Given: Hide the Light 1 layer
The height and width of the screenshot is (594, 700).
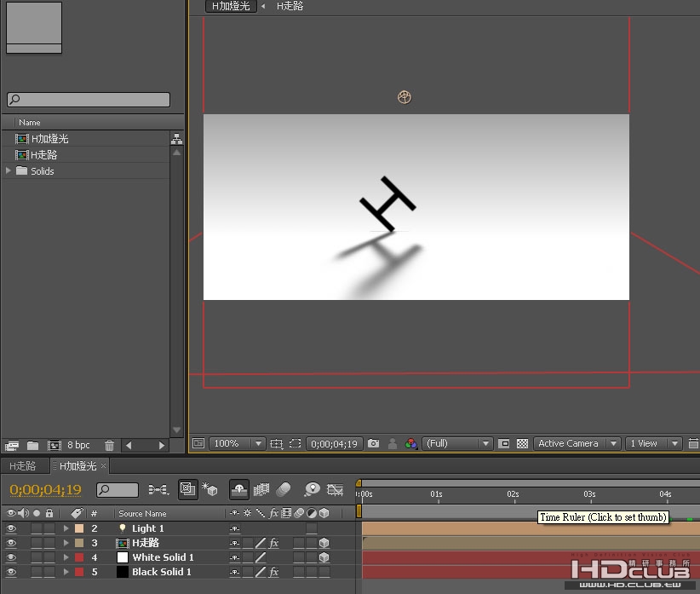Looking at the screenshot, I should point(11,528).
